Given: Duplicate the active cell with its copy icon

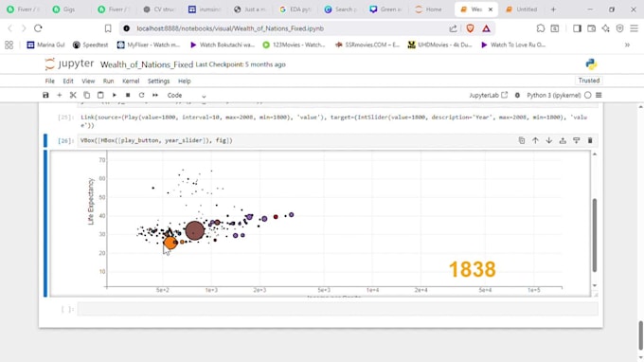Looking at the screenshot, I should pos(522,140).
